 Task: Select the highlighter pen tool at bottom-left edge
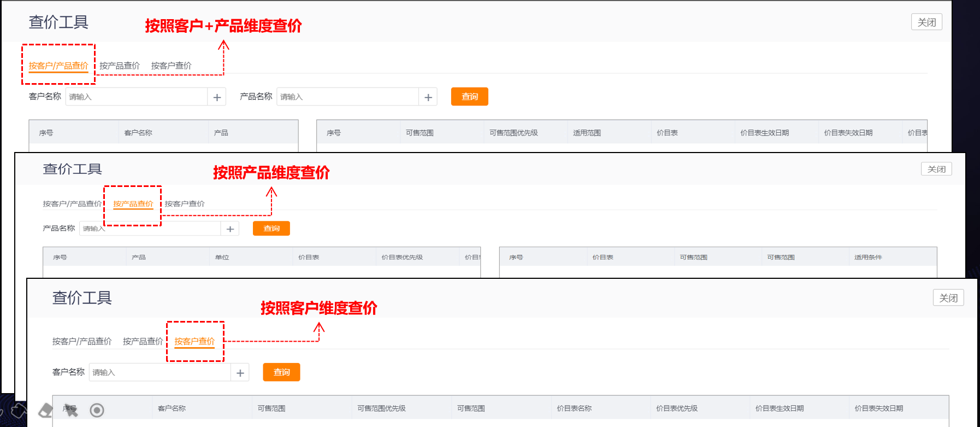pyautogui.click(x=19, y=410)
